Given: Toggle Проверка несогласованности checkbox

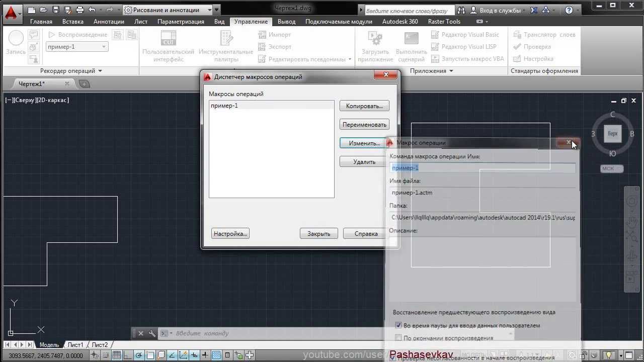Looking at the screenshot, I should pyautogui.click(x=393, y=358).
